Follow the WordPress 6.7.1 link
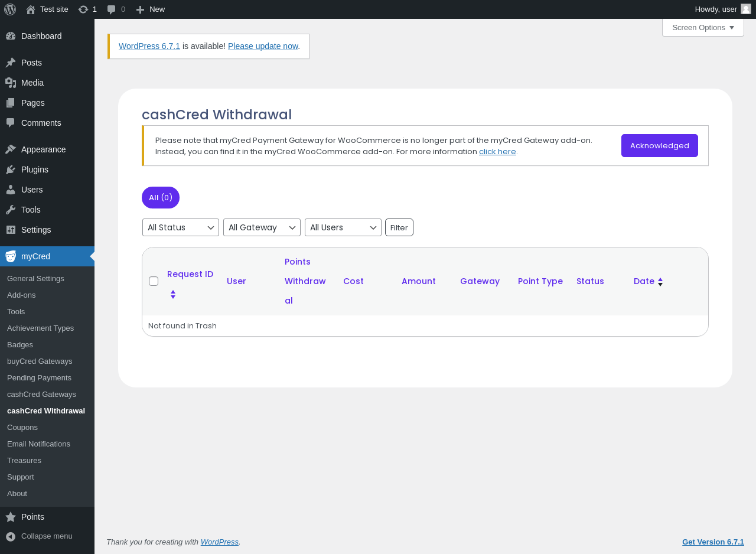This screenshot has height=554, width=756. click(x=149, y=46)
